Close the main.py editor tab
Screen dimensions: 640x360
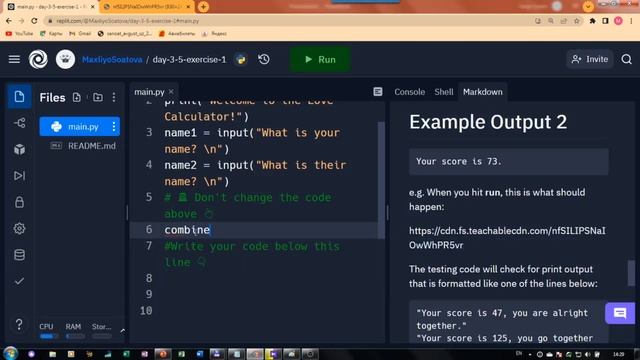[x=171, y=92]
